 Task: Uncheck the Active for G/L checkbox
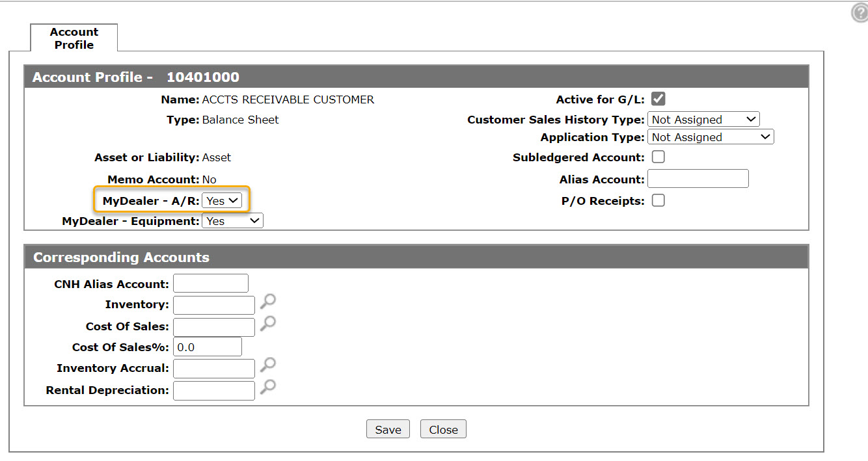point(658,99)
